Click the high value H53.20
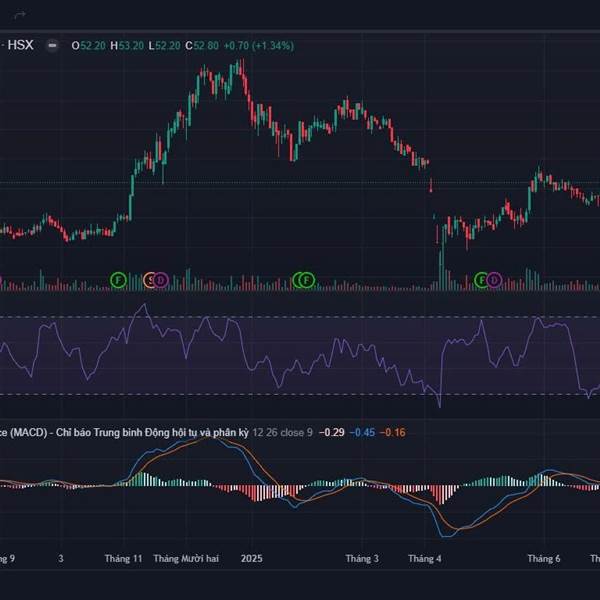Screen dimensions: 600x600 point(127,46)
